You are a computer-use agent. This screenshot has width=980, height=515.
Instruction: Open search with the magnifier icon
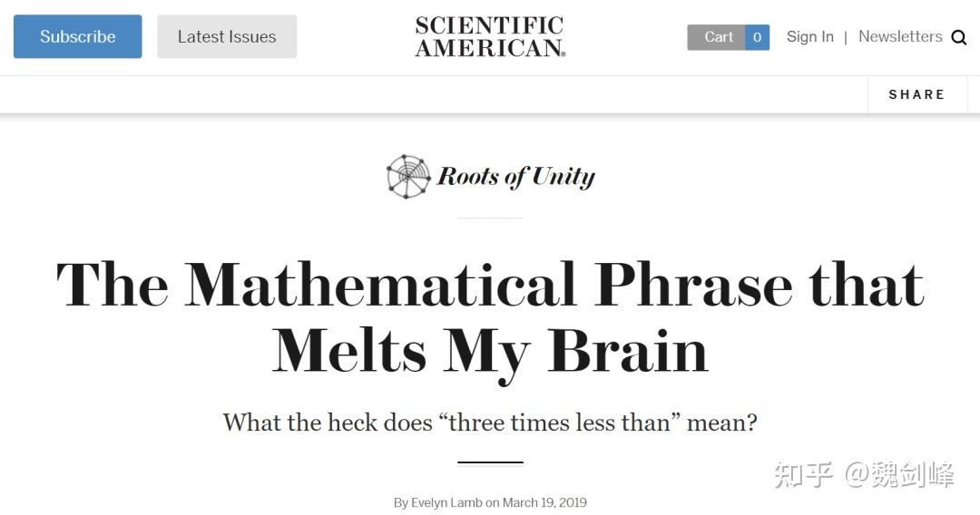coord(958,37)
